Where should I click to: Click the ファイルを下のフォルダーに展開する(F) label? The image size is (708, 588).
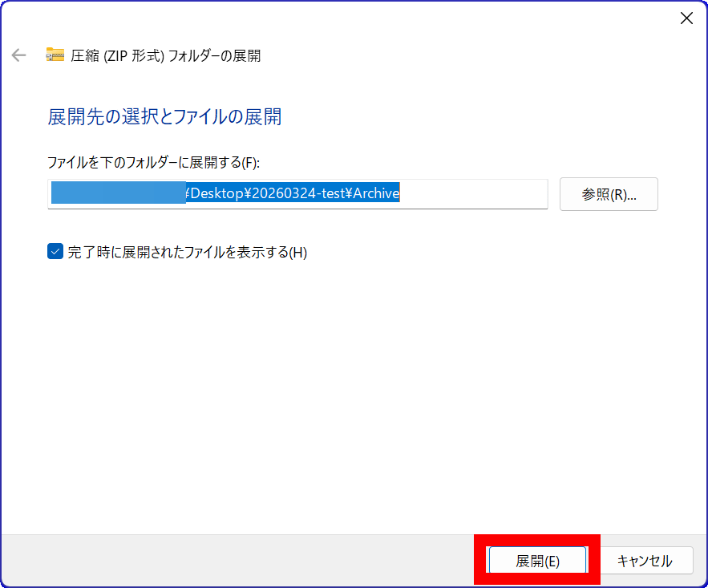pos(153,162)
